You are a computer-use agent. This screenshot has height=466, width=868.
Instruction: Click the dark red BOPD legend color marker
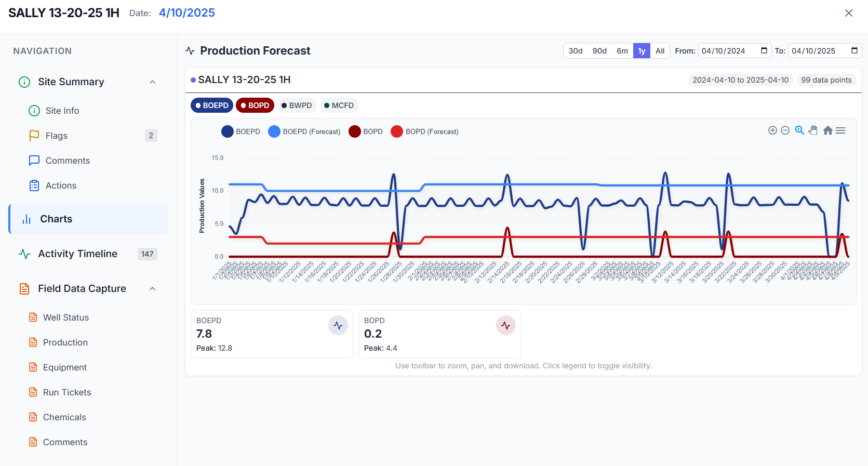pyautogui.click(x=353, y=131)
